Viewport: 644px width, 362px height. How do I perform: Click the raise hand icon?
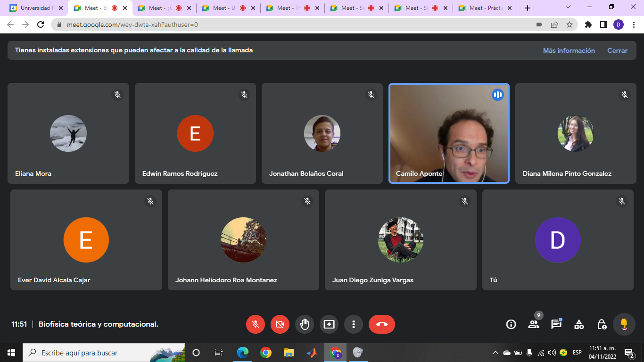pos(305,324)
